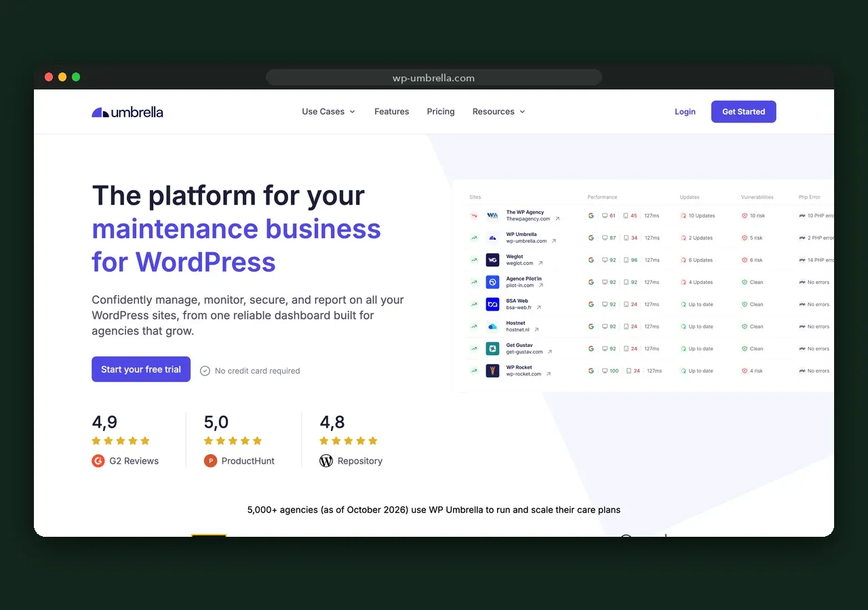Click the BSA Web site logo

tap(492, 304)
